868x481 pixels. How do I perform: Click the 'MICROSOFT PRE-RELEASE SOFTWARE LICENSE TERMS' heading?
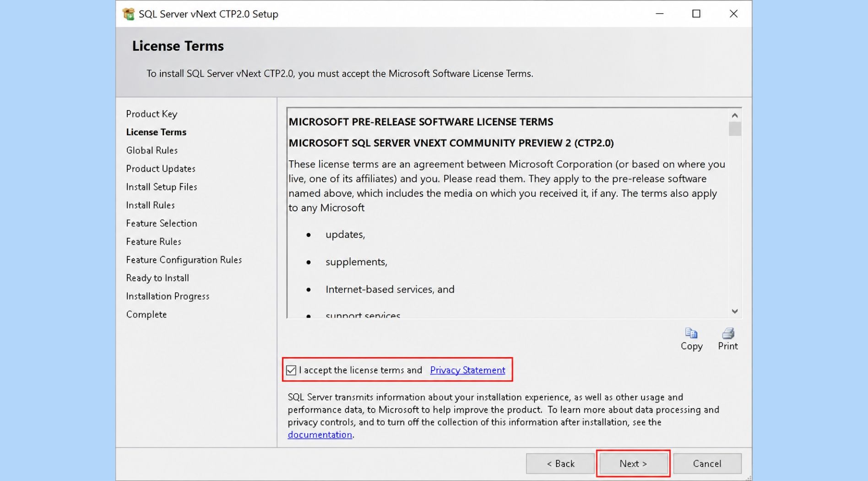[421, 122]
